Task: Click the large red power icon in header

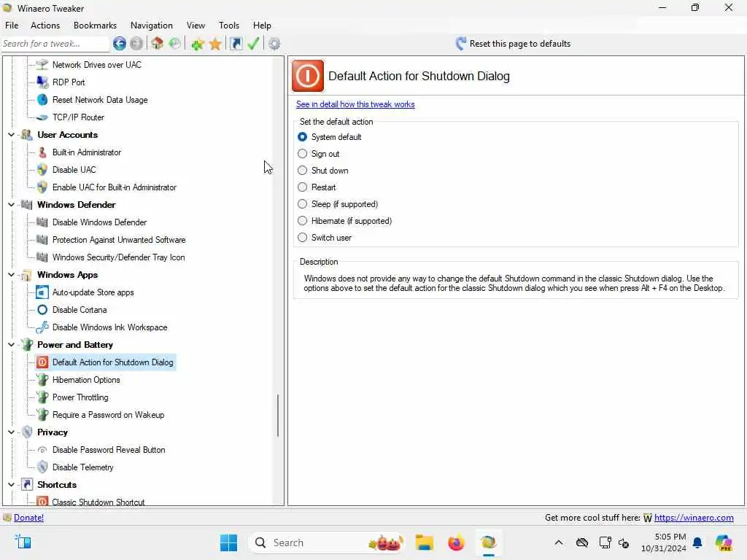Action: pos(308,76)
